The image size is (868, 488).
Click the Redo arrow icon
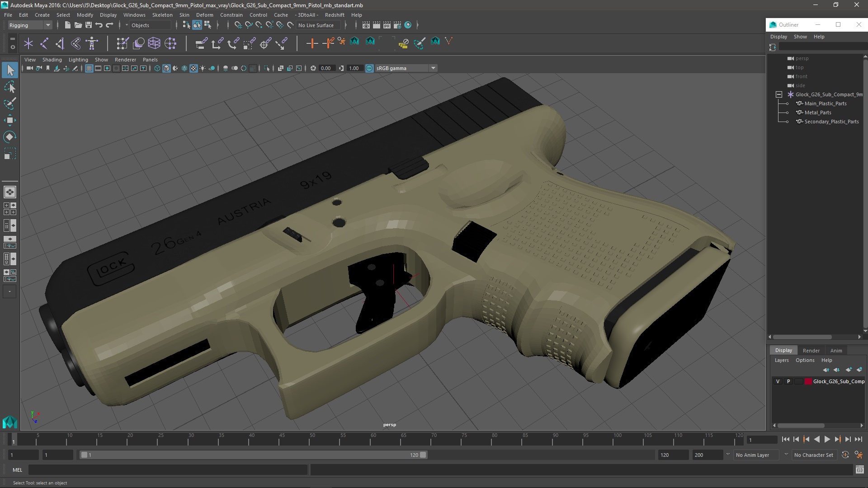[109, 25]
